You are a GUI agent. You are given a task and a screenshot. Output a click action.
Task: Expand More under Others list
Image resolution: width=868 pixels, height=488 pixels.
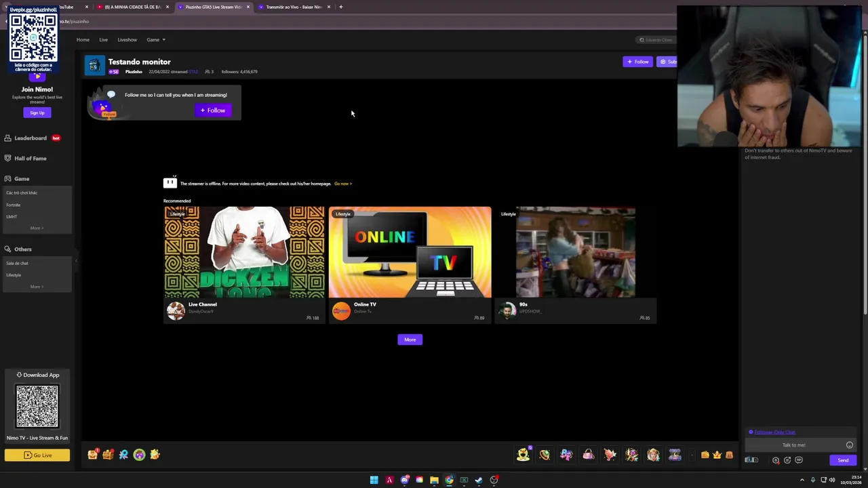click(x=37, y=287)
